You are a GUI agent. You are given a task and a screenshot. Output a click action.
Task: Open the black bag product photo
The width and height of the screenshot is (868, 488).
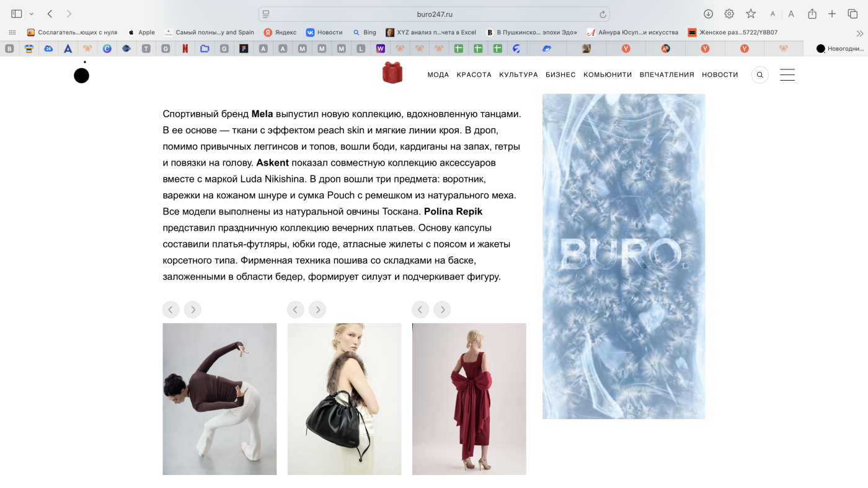point(344,399)
